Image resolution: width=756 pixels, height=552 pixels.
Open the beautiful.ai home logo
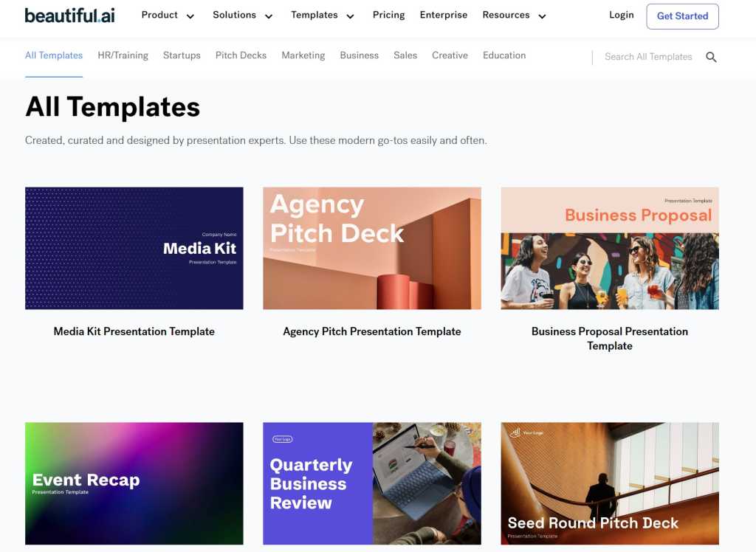click(70, 15)
